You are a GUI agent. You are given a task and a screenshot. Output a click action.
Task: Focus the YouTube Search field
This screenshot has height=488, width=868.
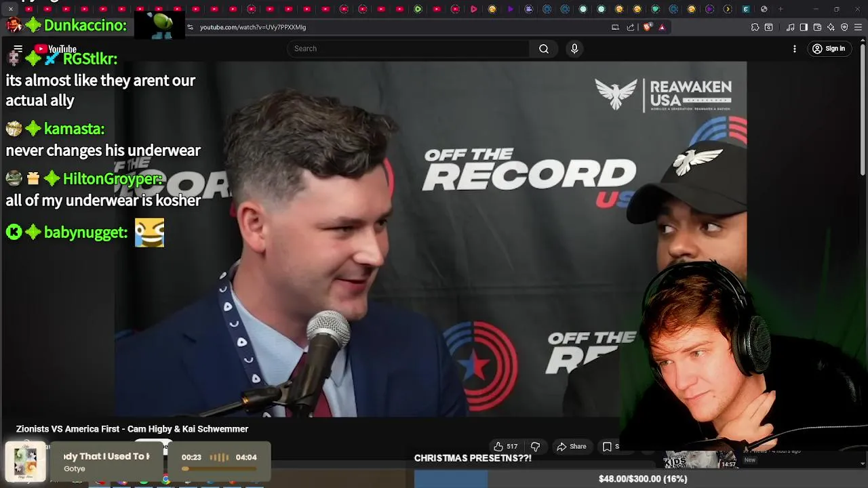click(408, 49)
